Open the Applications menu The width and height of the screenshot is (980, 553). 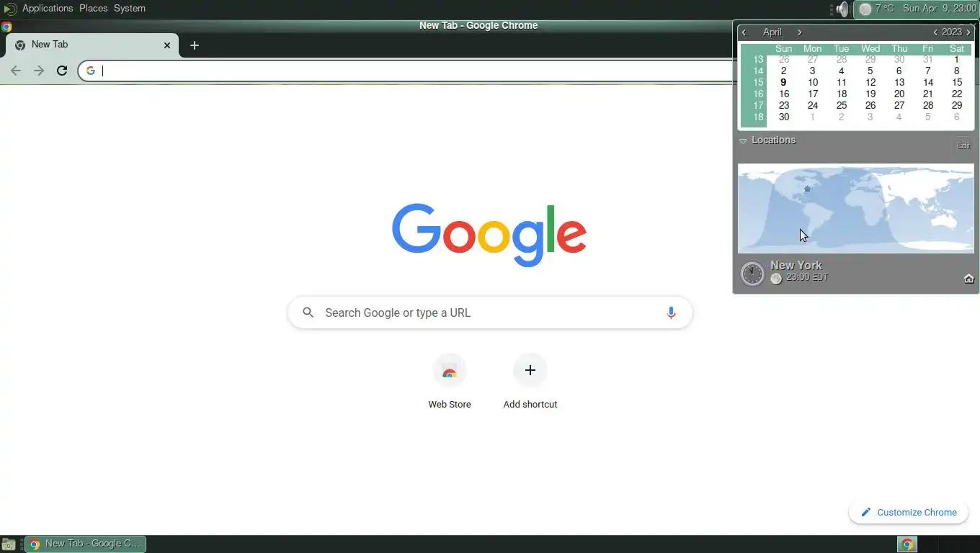pyautogui.click(x=48, y=9)
